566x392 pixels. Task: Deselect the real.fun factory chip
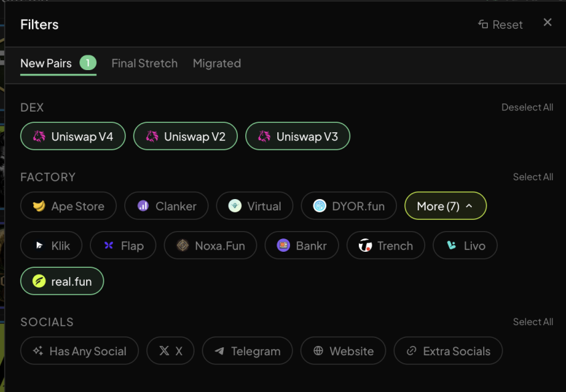click(62, 281)
